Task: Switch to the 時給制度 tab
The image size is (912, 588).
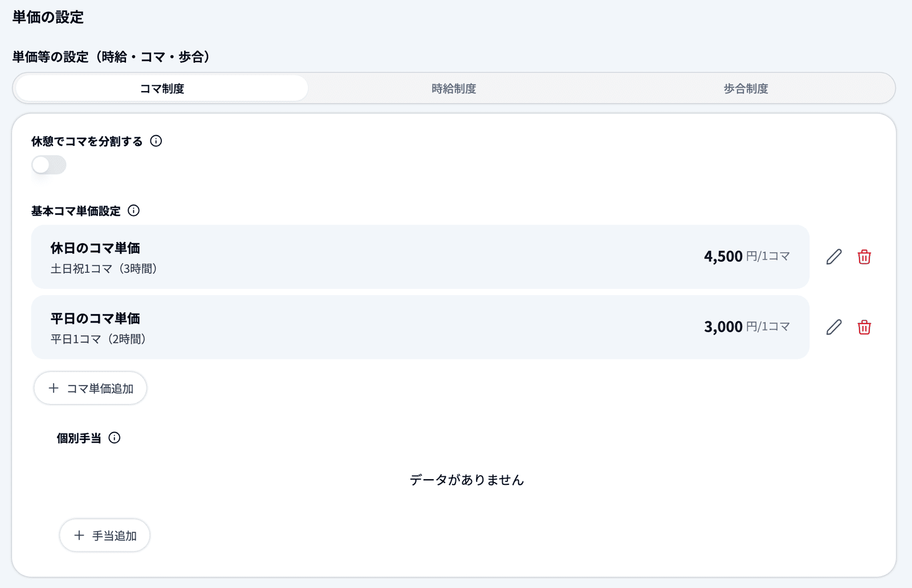Action: (x=454, y=88)
